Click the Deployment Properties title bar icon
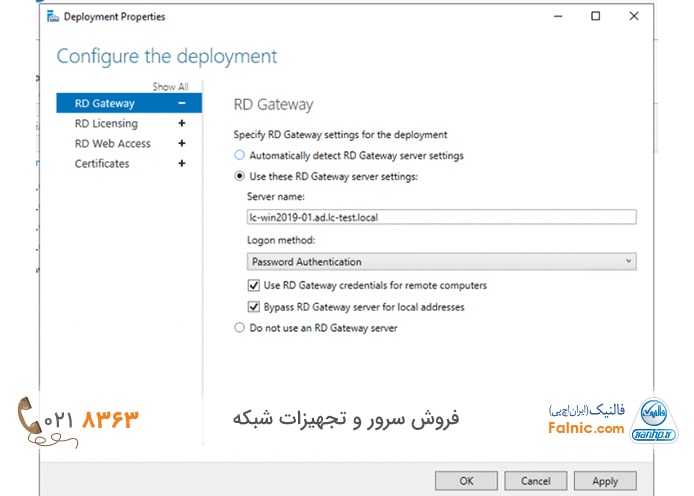Viewport: 694px width, 496px height. (52, 16)
